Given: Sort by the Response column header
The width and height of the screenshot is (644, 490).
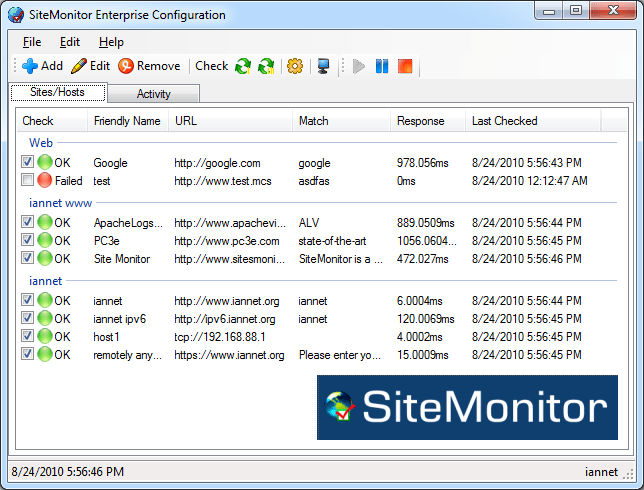Looking at the screenshot, I should tap(428, 121).
